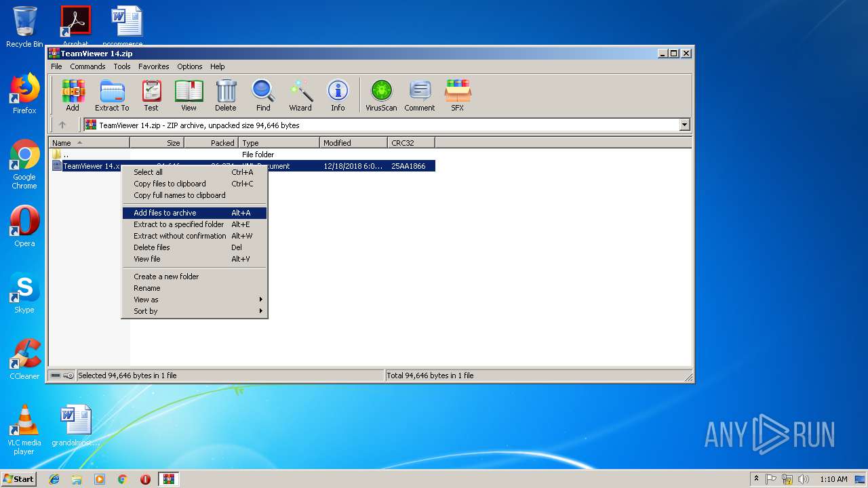
Task: Open the Help menu
Action: click(217, 66)
